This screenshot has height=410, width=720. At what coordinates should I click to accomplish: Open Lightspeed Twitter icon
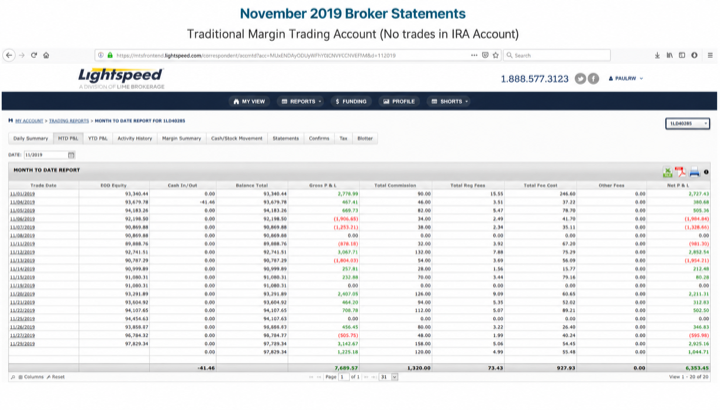tap(580, 79)
